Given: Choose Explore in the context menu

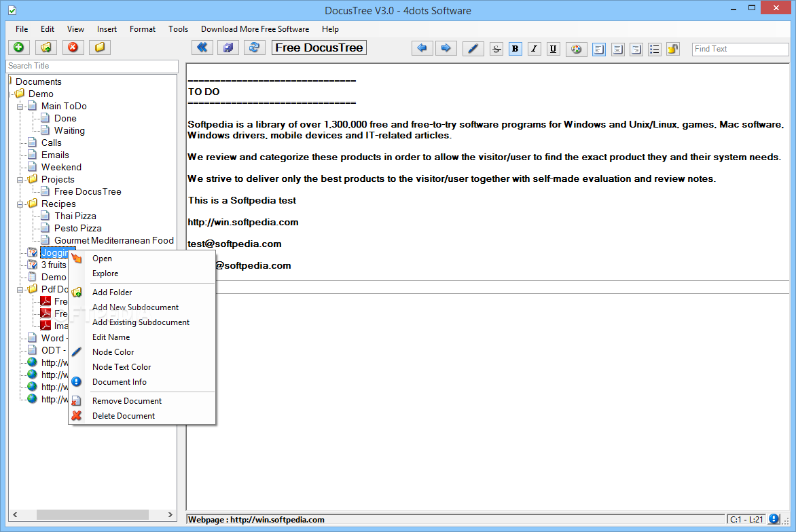Looking at the screenshot, I should [142, 273].
